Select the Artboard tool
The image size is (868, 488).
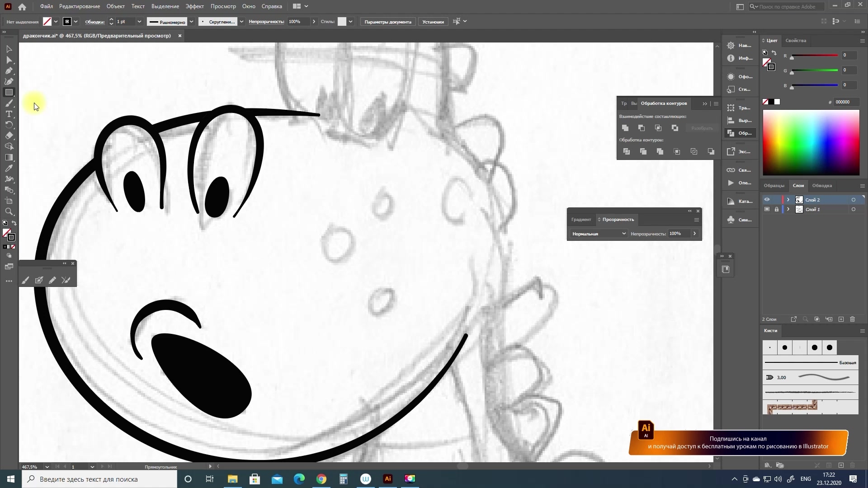tap(9, 201)
